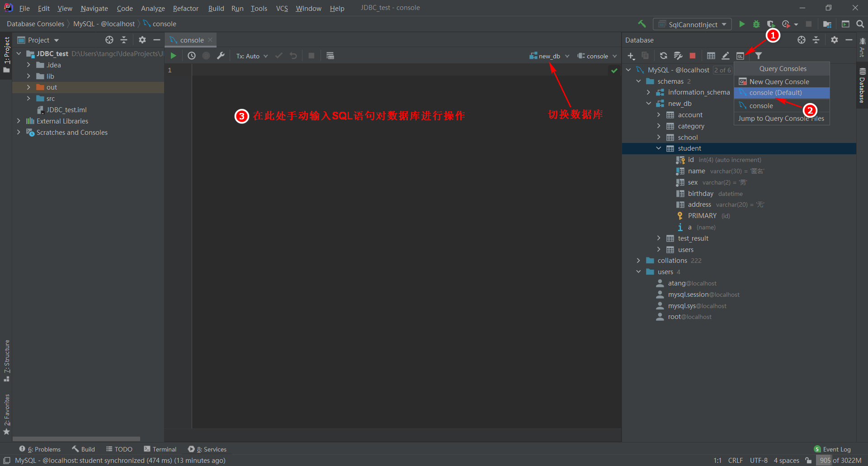The width and height of the screenshot is (868, 466).
Task: Expand the test_result table
Action: click(659, 238)
